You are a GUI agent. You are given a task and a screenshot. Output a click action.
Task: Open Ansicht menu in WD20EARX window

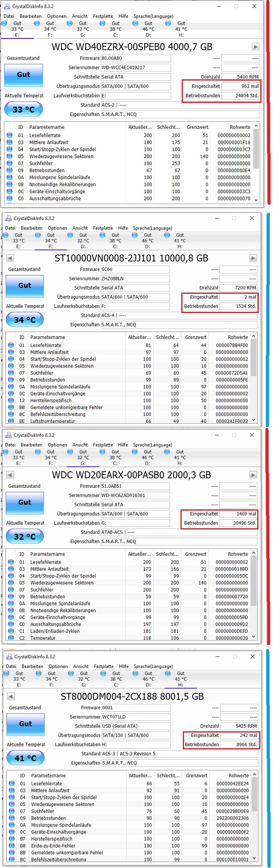pos(80,445)
